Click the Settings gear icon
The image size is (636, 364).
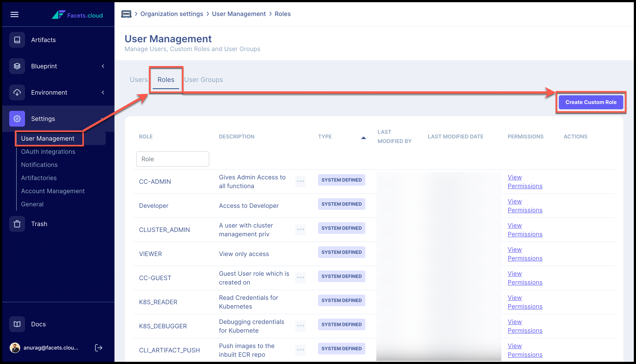[x=17, y=118]
